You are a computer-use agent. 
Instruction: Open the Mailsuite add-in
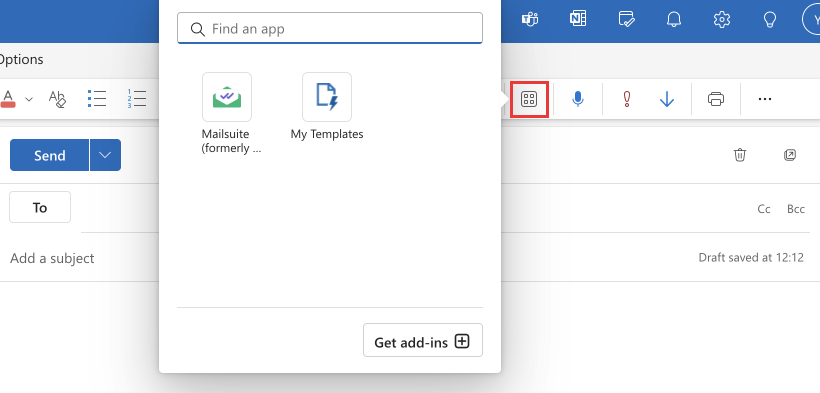coord(227,97)
